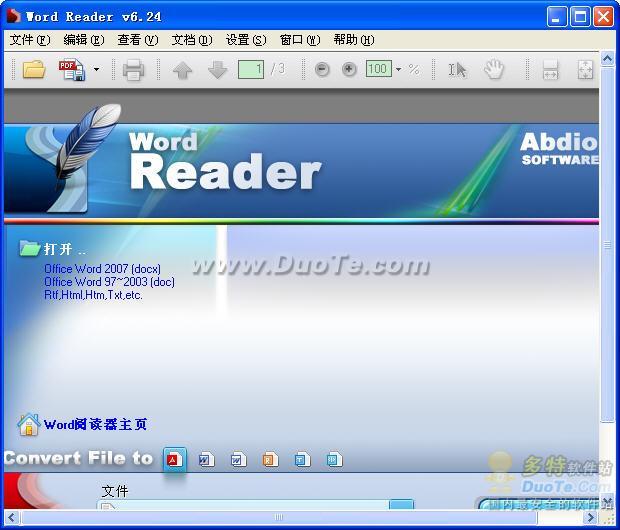Viewport: 620px width, 530px height.
Task: Print the document with the printer icon
Action: point(133,70)
